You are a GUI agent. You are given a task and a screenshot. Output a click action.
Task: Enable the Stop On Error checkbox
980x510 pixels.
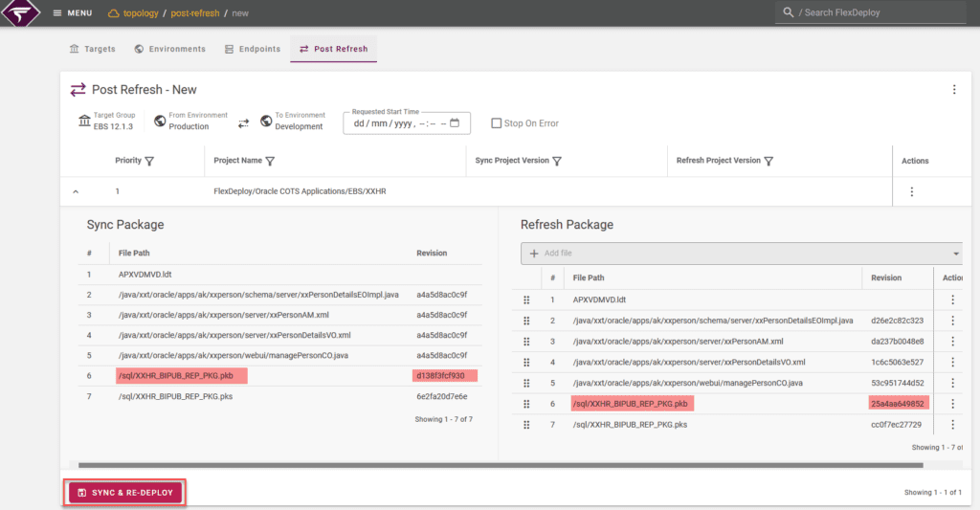(x=497, y=123)
